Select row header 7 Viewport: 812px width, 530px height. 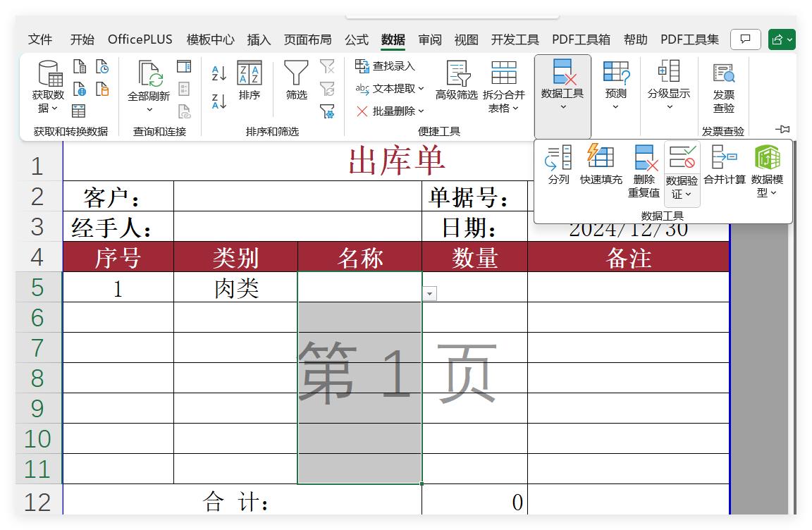(x=38, y=348)
